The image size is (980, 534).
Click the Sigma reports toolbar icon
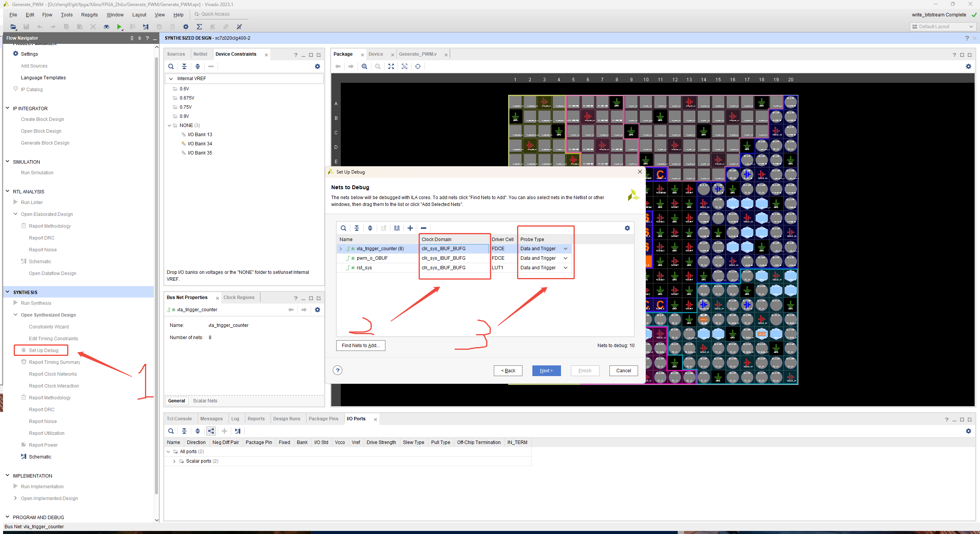coord(199,27)
